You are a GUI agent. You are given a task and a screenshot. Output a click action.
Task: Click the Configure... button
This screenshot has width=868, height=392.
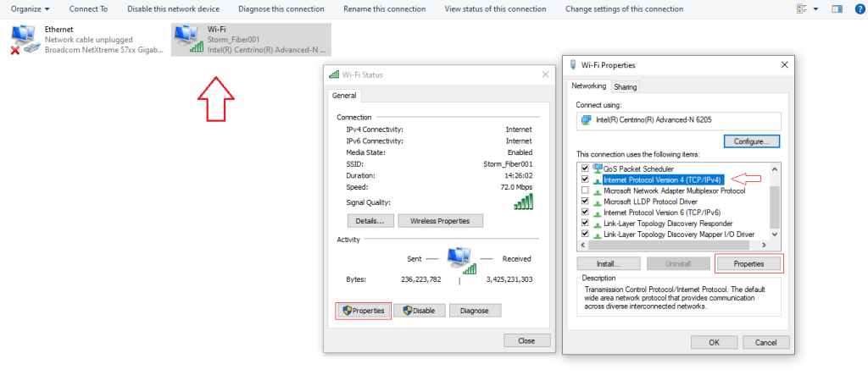click(752, 141)
